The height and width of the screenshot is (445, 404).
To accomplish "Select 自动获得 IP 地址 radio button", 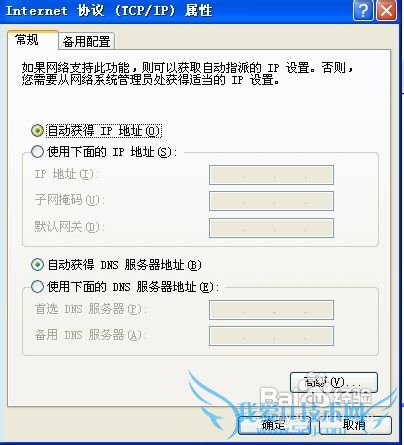I will click(x=37, y=131).
